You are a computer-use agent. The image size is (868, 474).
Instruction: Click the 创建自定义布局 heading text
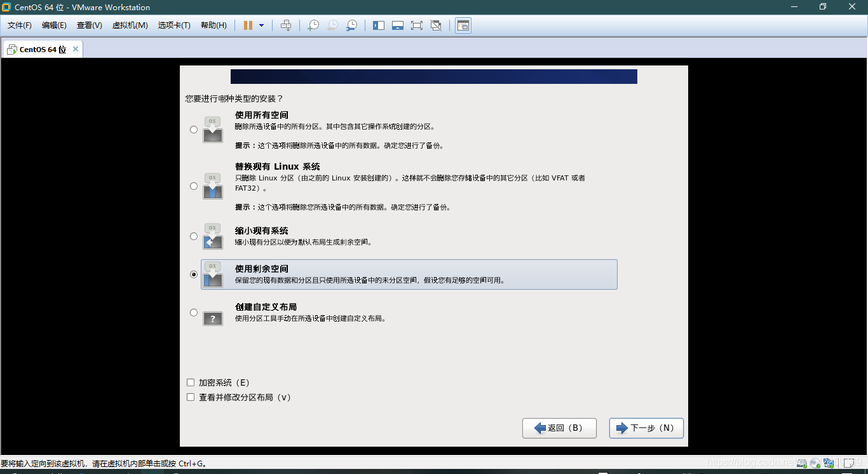[266, 307]
